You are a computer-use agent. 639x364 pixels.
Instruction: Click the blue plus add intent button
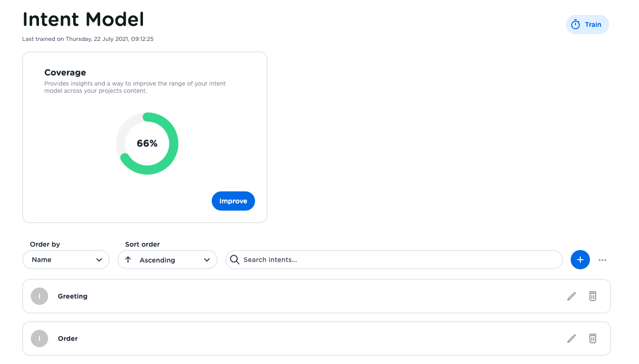point(580,260)
